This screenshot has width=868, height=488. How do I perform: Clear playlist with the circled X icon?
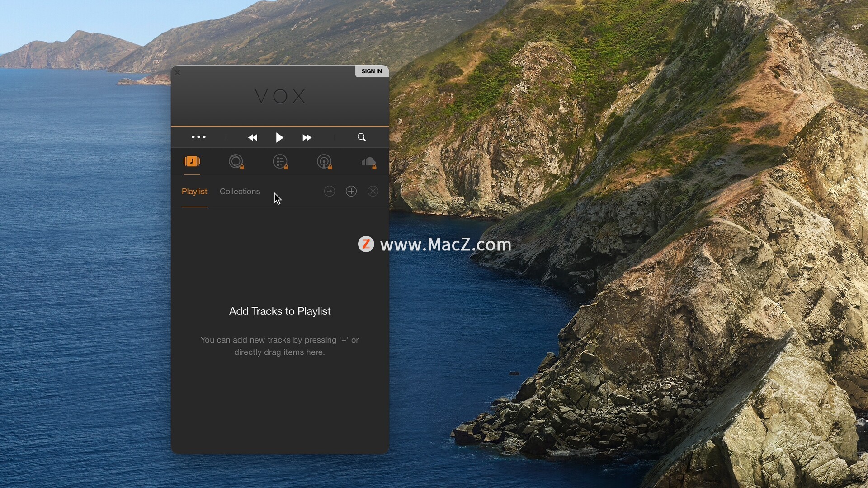(x=373, y=191)
